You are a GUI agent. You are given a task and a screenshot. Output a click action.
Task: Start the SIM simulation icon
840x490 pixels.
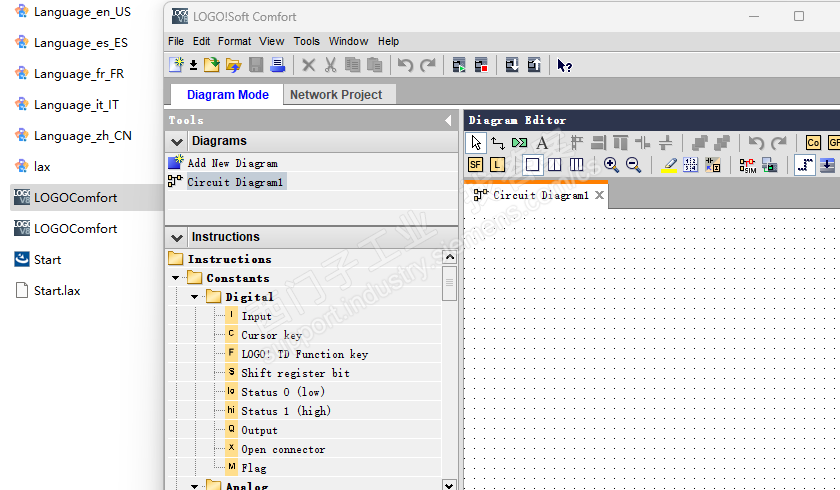747,165
